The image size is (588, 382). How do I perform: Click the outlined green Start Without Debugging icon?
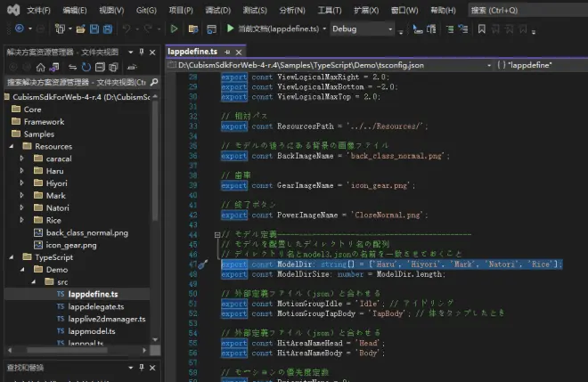(174, 28)
